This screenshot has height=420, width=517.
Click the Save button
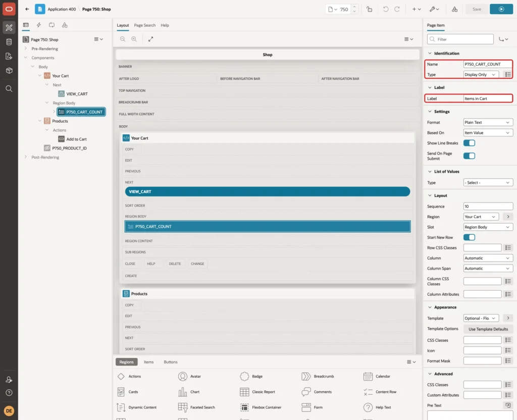(477, 9)
